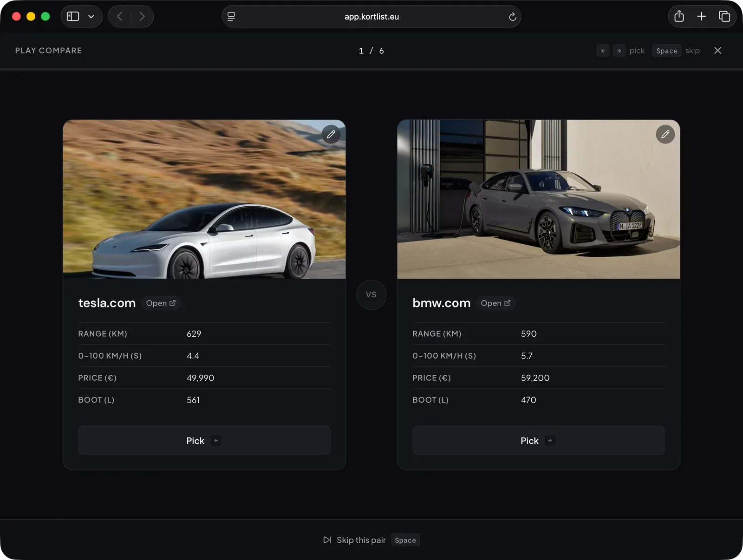Click the right-arrow key icon on BMW Pick

coord(550,440)
